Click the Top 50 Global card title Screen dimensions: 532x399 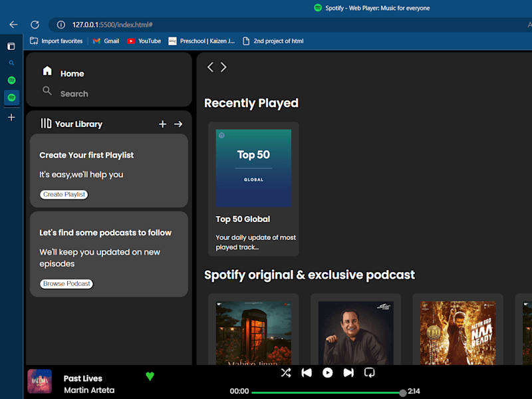(x=243, y=219)
